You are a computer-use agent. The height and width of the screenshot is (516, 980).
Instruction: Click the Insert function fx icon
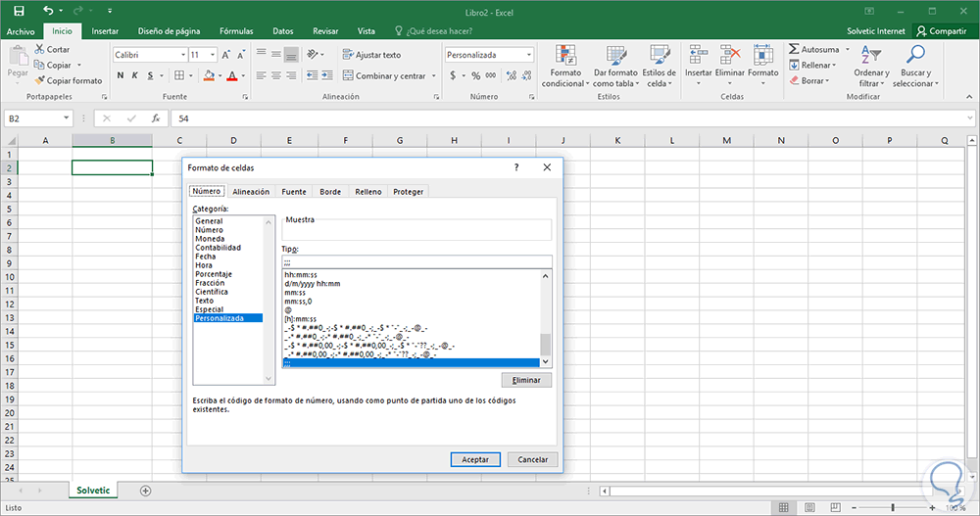click(155, 118)
